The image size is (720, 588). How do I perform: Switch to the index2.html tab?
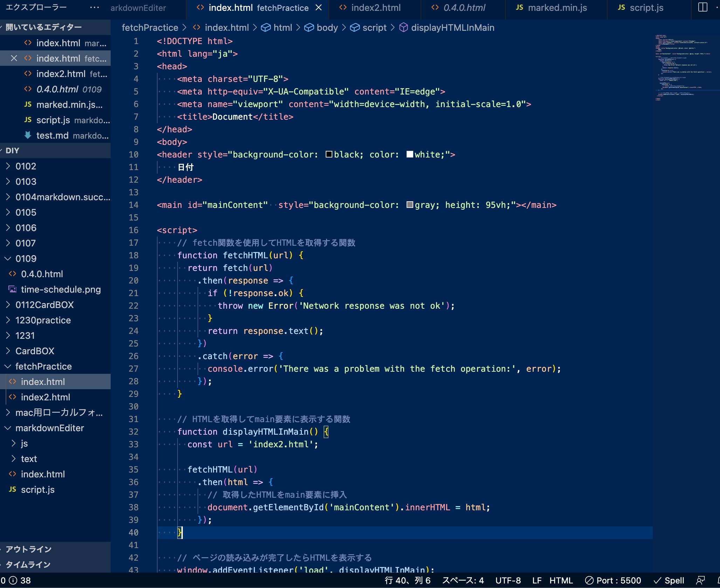[375, 8]
